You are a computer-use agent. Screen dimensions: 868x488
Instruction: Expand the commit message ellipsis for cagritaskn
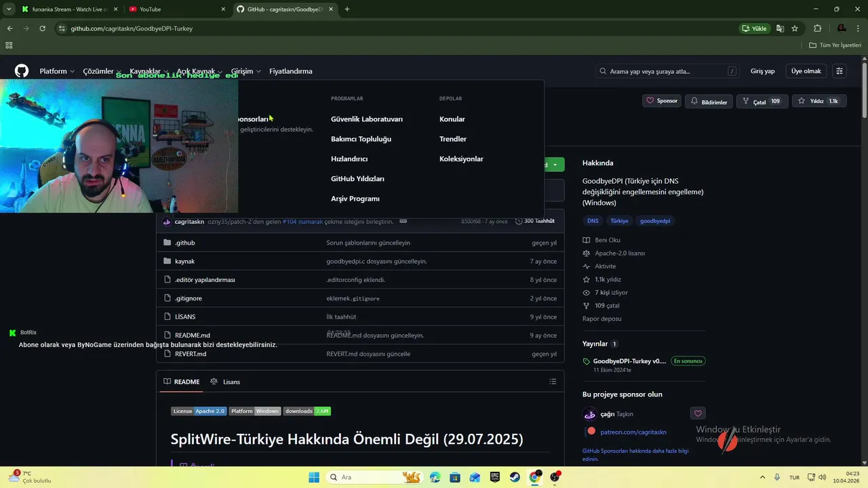403,221
